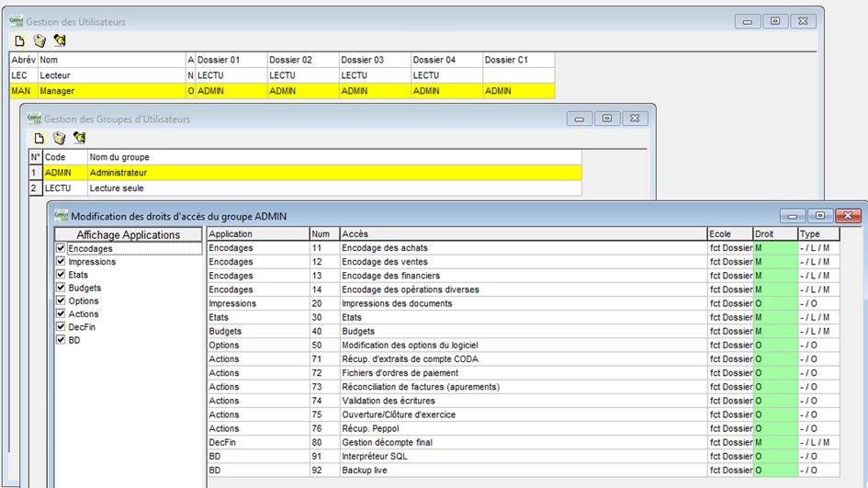Click the new user icon in Gestion des Utilisateurs
The width and height of the screenshot is (868, 488).
19,40
